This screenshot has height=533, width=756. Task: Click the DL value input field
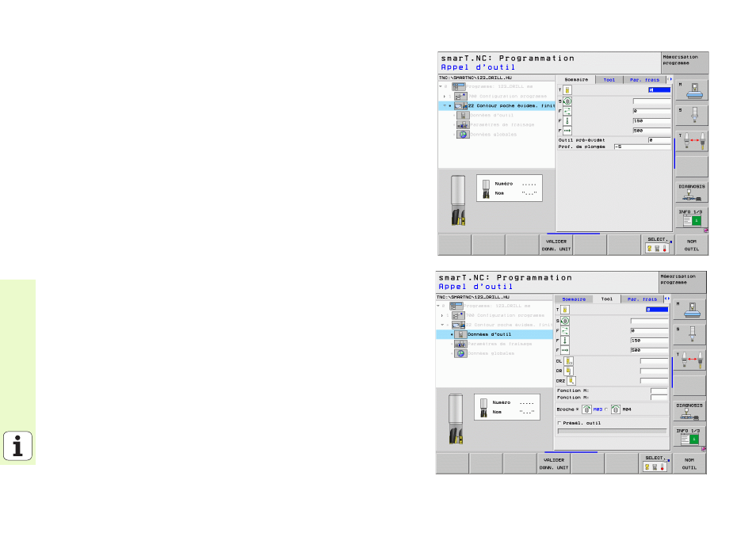click(655, 361)
